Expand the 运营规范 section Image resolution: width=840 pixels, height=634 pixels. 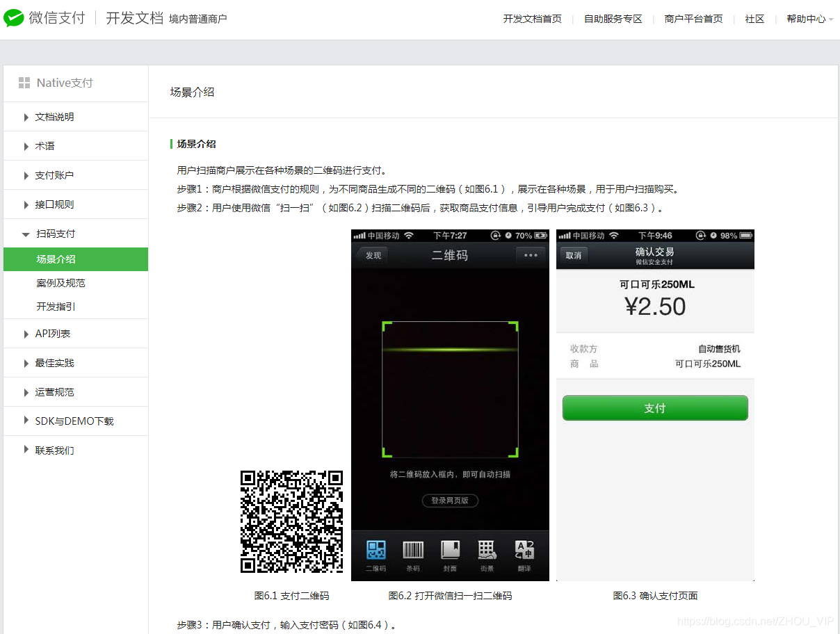pos(76,392)
